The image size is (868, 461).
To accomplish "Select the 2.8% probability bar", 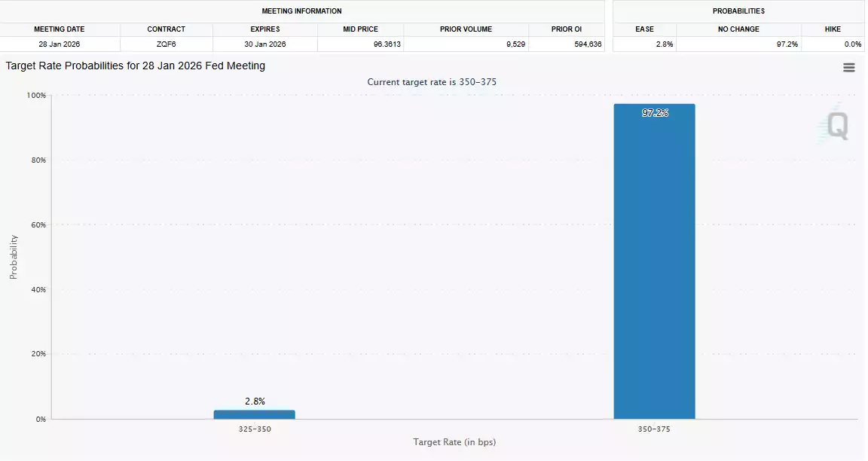I will [255, 414].
